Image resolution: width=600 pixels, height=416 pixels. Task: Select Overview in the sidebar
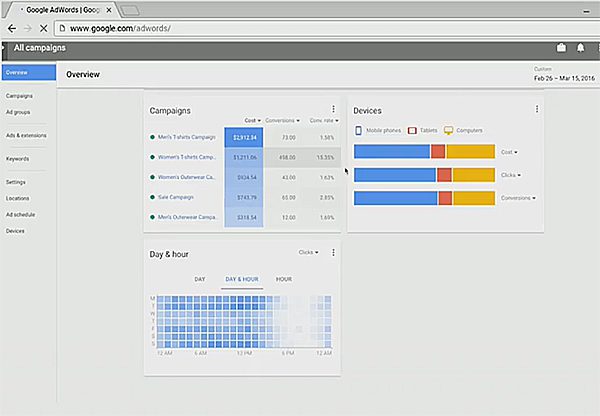pos(29,72)
